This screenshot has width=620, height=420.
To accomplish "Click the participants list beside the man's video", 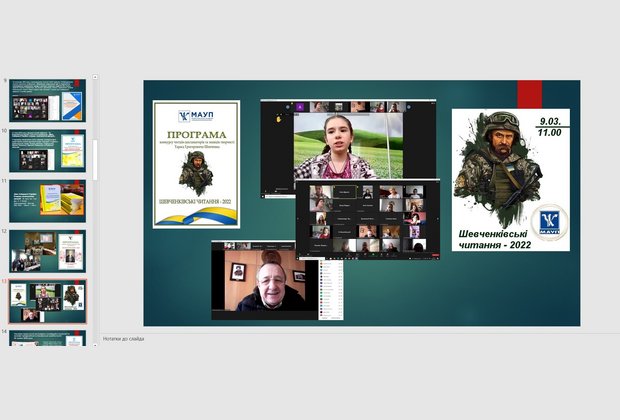I will (x=330, y=290).
